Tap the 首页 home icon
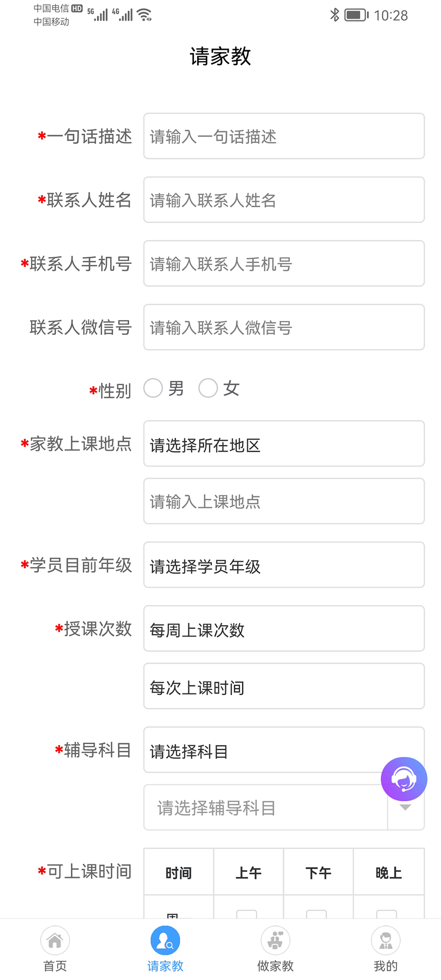441x980 pixels. pos(55,940)
